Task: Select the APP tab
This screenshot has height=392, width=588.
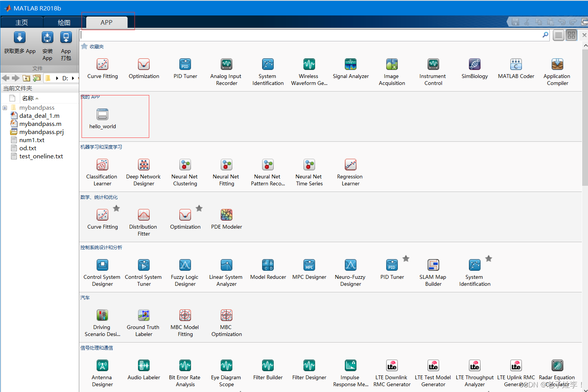Action: click(x=106, y=22)
